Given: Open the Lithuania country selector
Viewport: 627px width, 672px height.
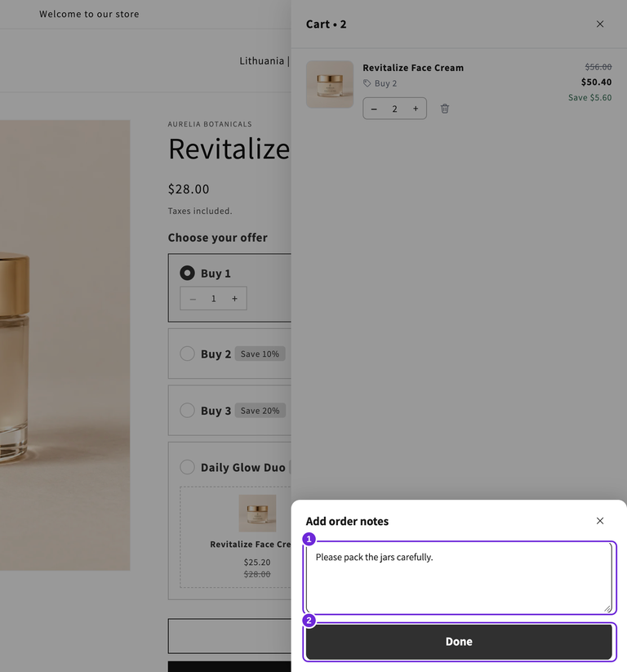Looking at the screenshot, I should [265, 61].
